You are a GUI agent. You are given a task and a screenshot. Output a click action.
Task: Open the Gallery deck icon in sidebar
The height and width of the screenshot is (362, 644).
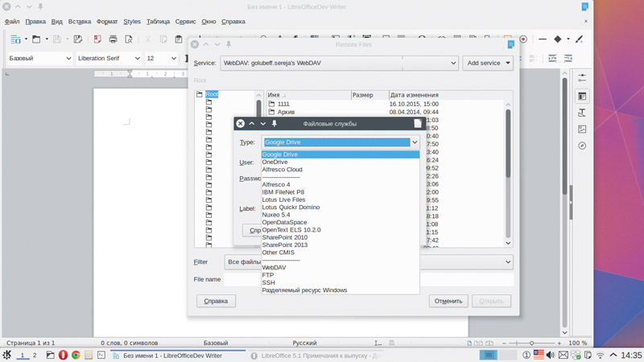[x=582, y=130]
